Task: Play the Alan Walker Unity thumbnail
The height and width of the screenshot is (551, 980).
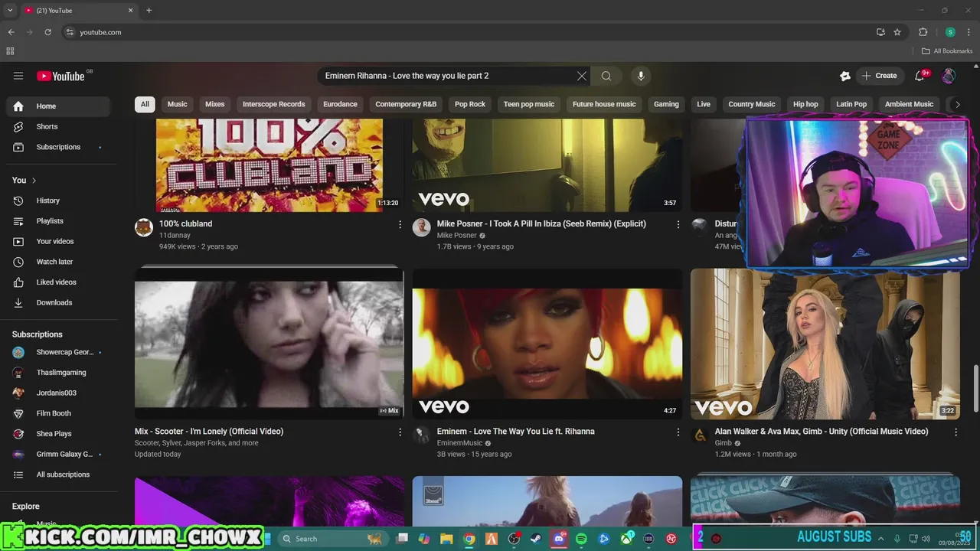Action: tap(825, 343)
